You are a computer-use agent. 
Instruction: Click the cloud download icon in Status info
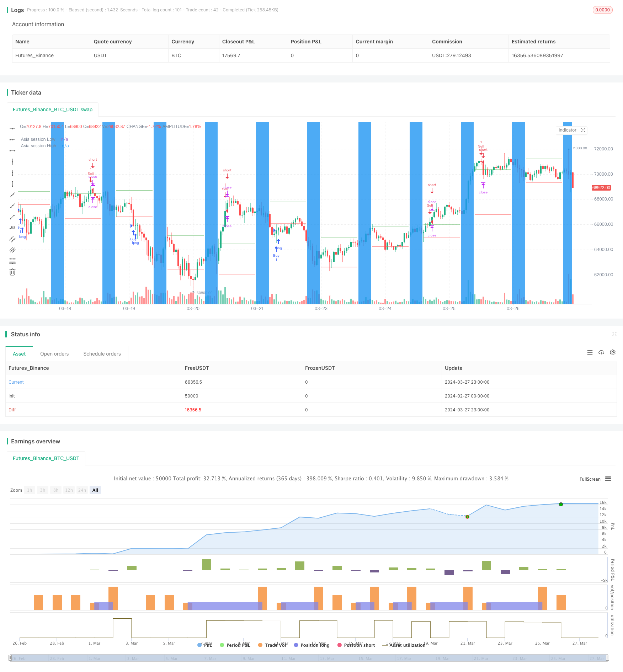click(x=601, y=352)
